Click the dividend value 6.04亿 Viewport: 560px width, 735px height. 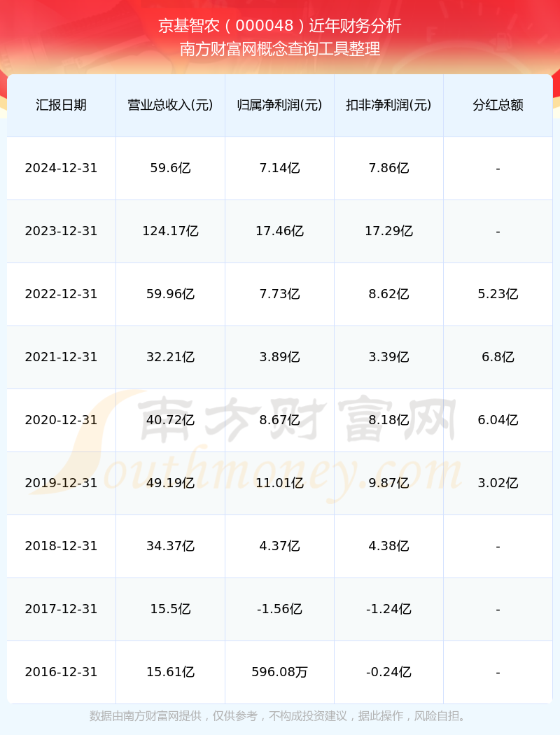(498, 420)
